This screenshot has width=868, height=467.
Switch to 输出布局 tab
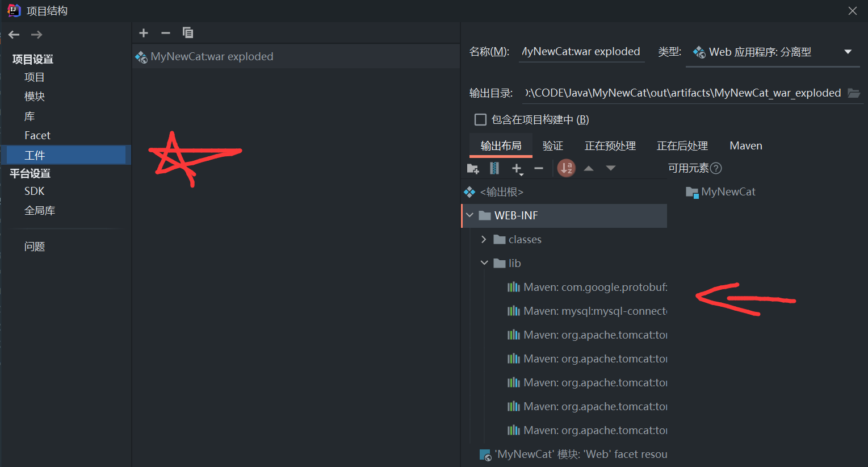pyautogui.click(x=501, y=146)
